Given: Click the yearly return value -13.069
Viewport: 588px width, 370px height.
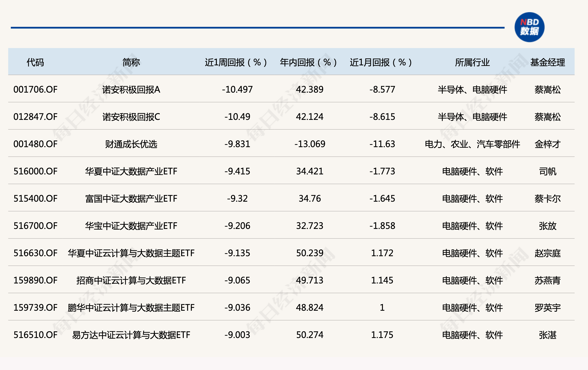Looking at the screenshot, I should [x=310, y=144].
